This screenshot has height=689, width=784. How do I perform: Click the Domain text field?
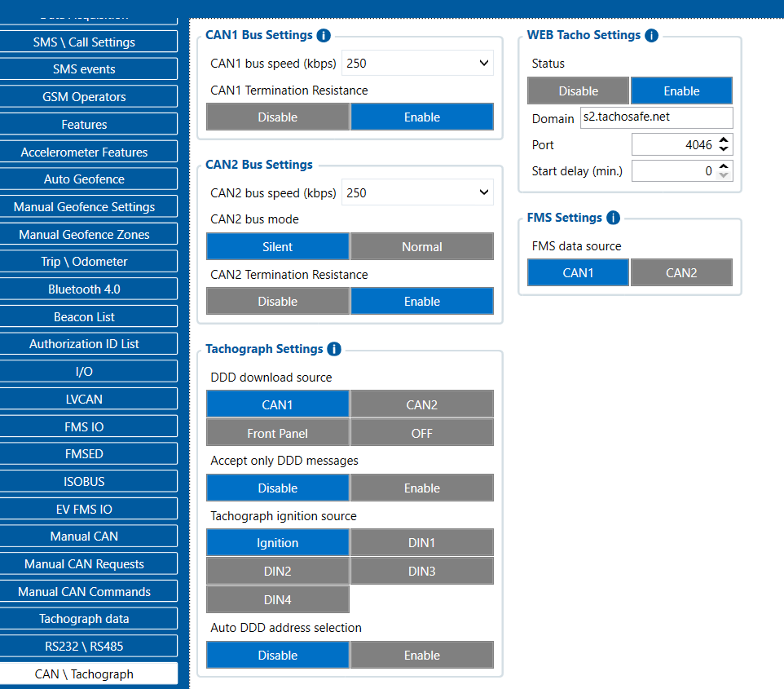[657, 117]
